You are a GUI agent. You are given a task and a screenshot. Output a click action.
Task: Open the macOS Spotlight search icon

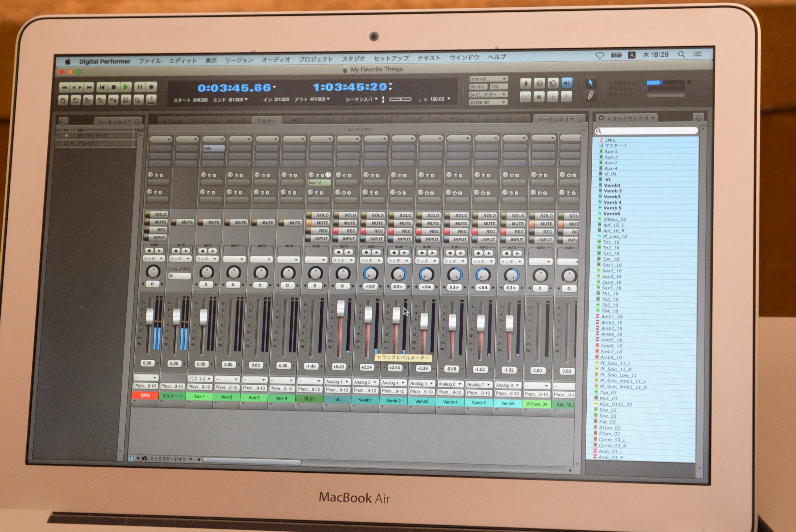click(681, 55)
